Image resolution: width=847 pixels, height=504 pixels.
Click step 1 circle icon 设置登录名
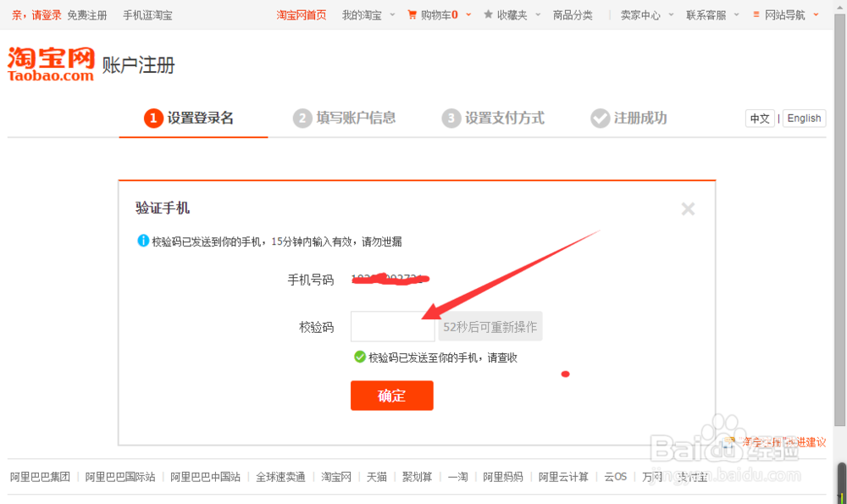point(153,119)
